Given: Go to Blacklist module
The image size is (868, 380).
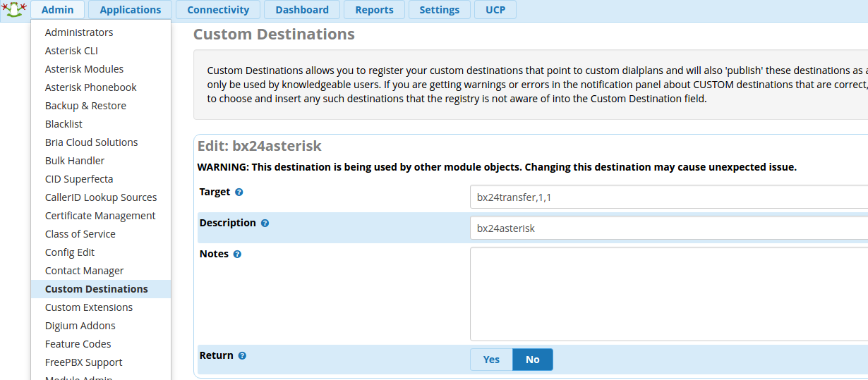Looking at the screenshot, I should coord(101,124).
